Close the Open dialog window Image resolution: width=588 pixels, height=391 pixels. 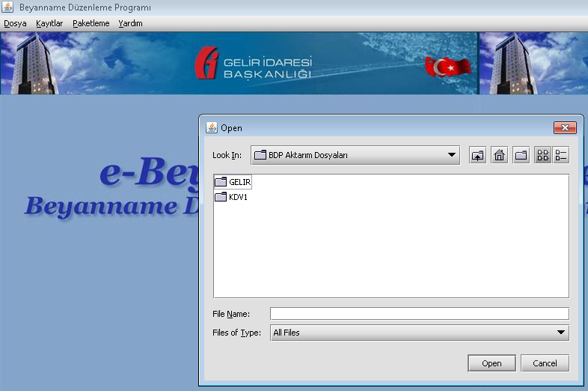[x=565, y=127]
